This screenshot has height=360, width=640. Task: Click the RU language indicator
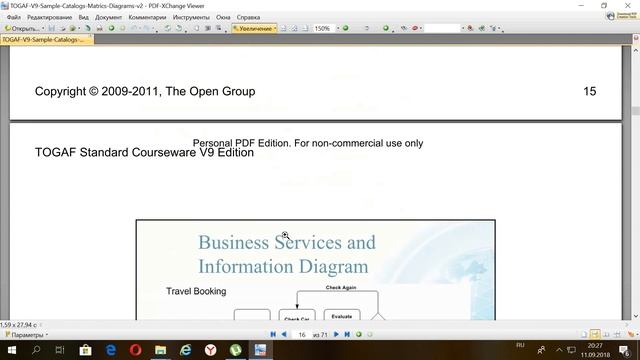pos(520,345)
